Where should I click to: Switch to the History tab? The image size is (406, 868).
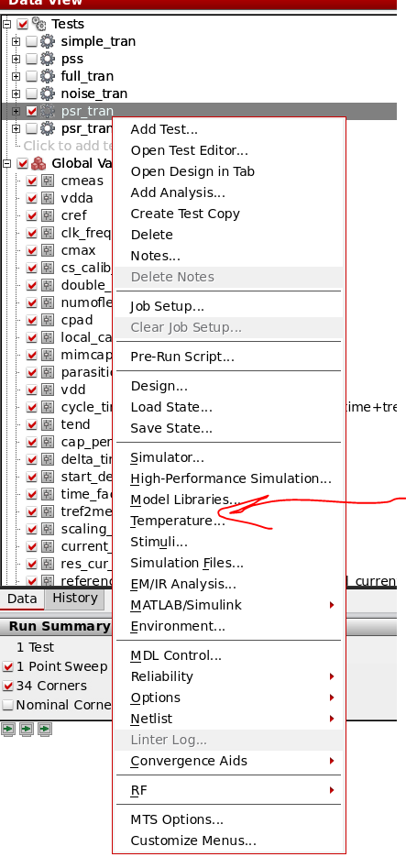(x=75, y=598)
